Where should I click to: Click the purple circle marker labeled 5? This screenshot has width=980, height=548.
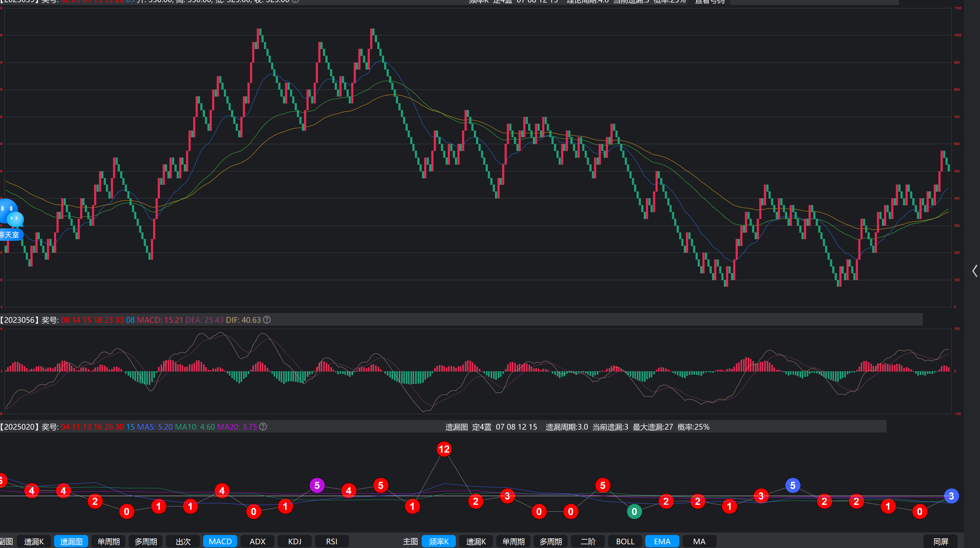tap(317, 485)
